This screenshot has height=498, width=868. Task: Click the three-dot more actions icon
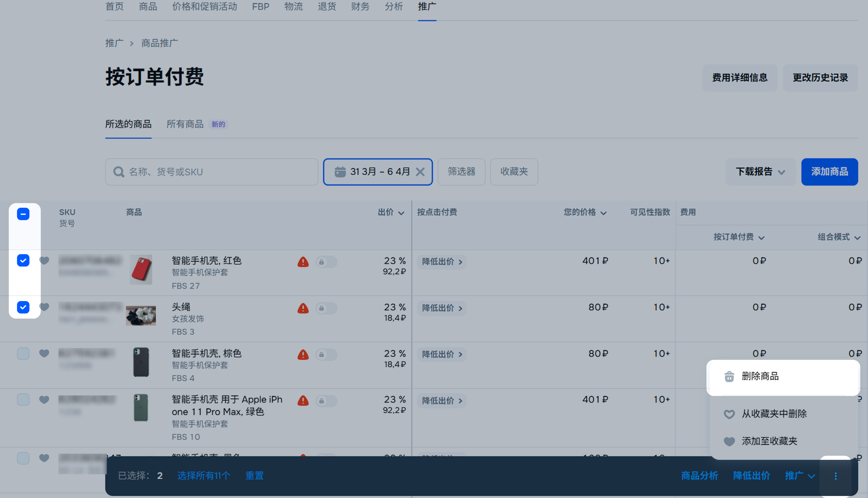tap(835, 476)
